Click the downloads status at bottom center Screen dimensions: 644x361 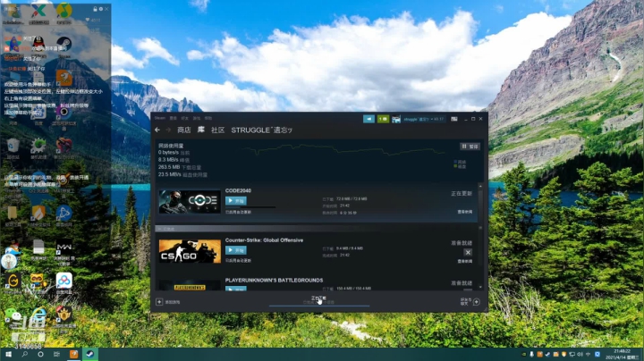pyautogui.click(x=318, y=300)
